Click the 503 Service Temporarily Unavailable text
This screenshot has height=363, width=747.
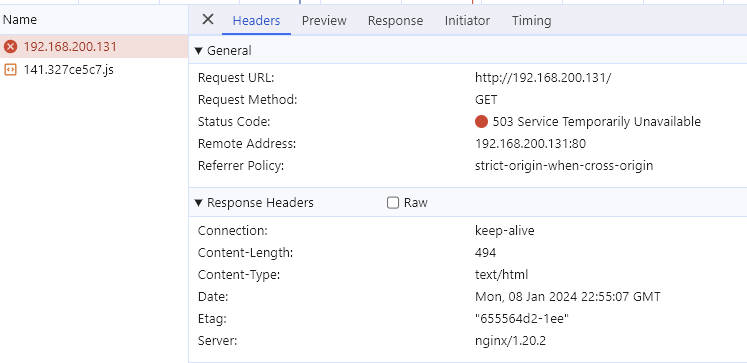click(596, 122)
